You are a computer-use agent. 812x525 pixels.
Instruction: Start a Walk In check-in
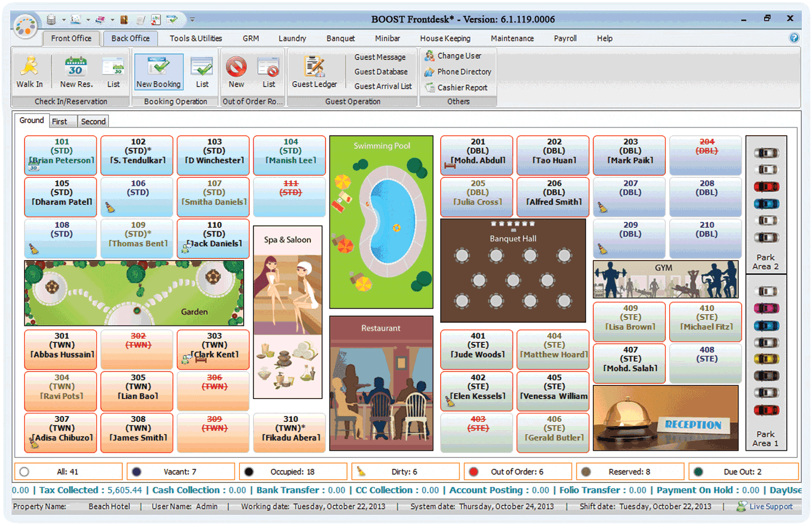pos(29,71)
